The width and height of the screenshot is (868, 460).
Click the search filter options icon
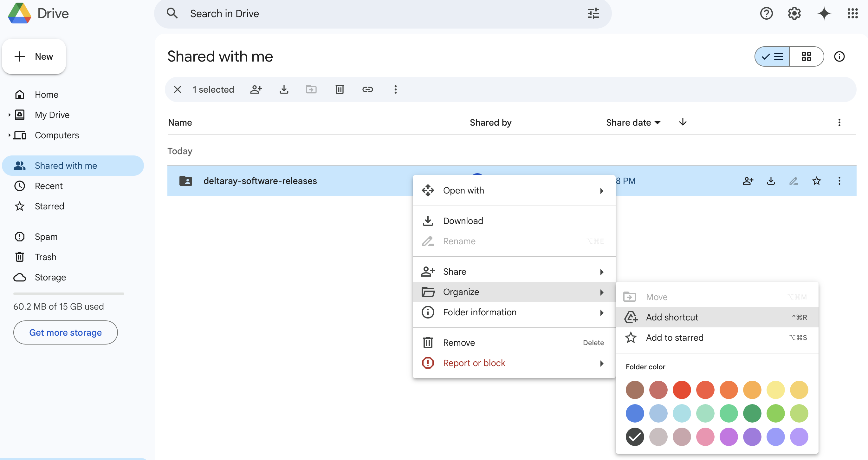593,14
